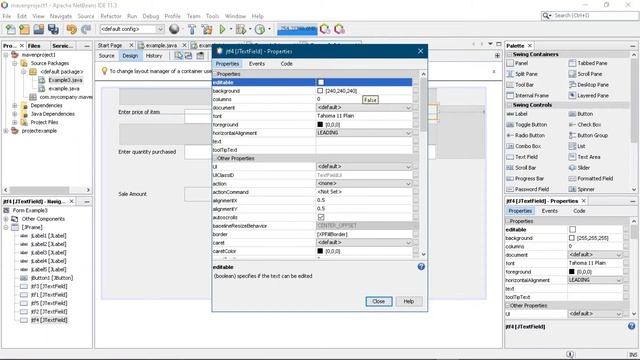Click the text property value field in dialog
The image size is (640, 360).
pos(364,141)
